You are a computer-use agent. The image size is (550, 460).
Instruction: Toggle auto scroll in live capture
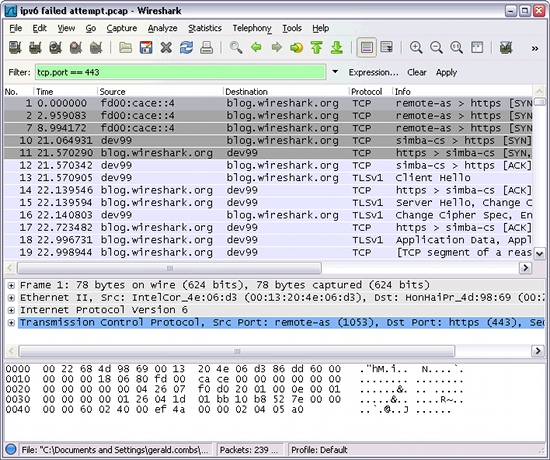387,47
